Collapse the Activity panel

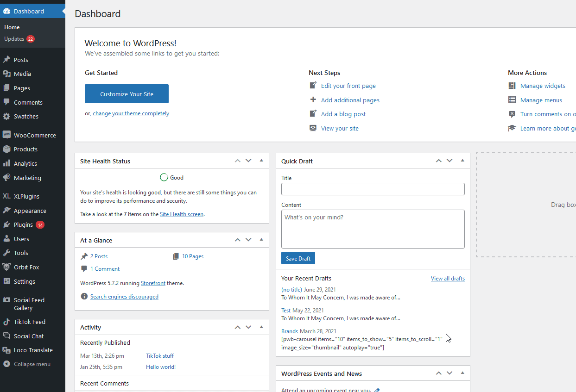pos(261,327)
